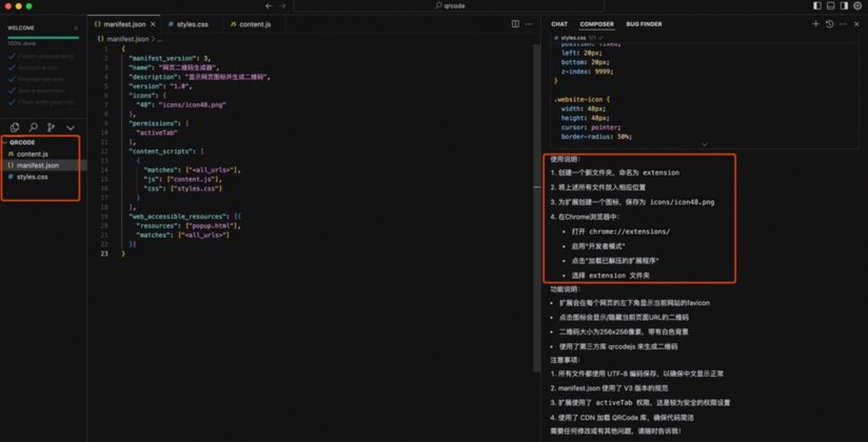Switch to the CHAT tab
Viewport: 868px width, 442px height.
point(559,24)
